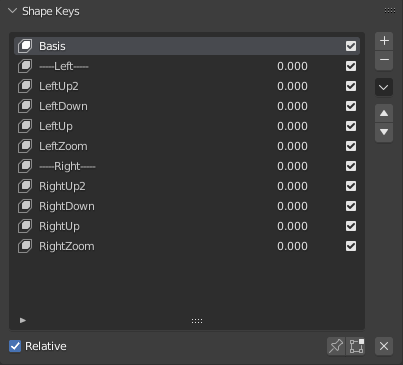Click the Basis shape key icon
Image resolution: width=403 pixels, height=365 pixels.
(25, 46)
